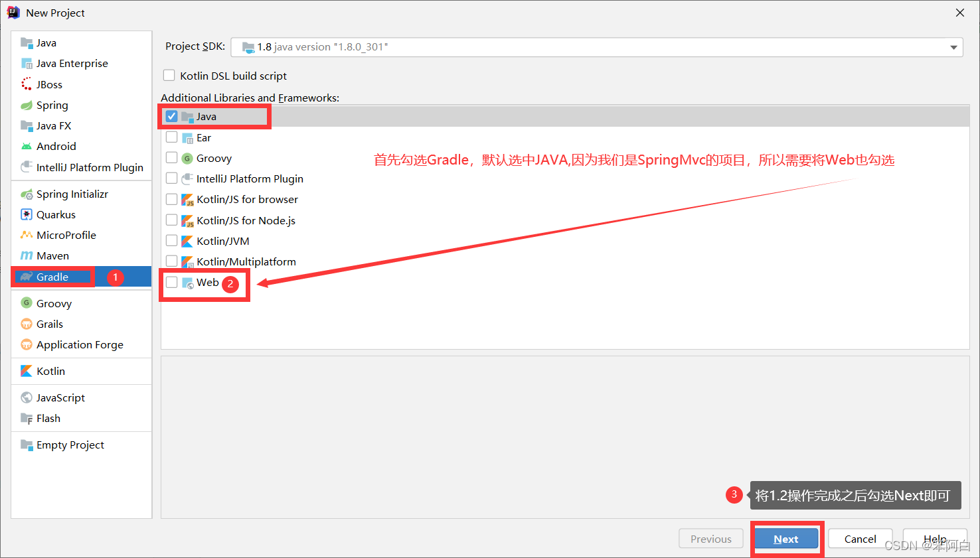
Task: Uncheck the Java framework checkbox
Action: (171, 116)
